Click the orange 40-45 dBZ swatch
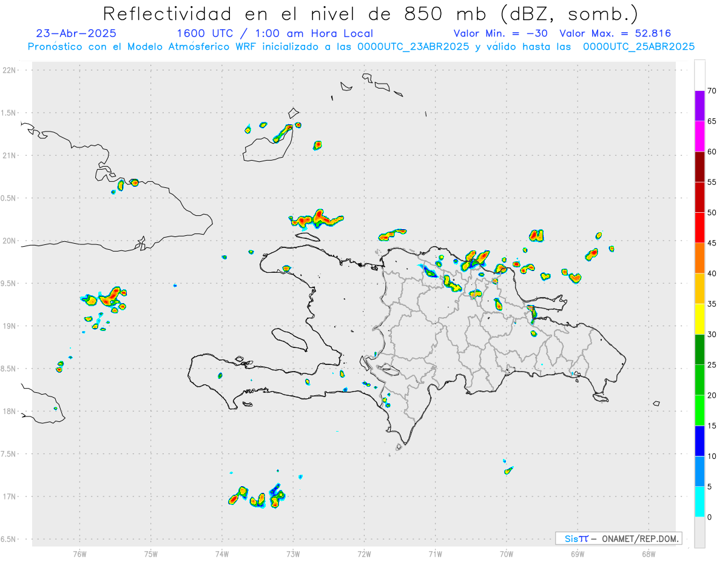This screenshot has width=728, height=562. coord(699,258)
